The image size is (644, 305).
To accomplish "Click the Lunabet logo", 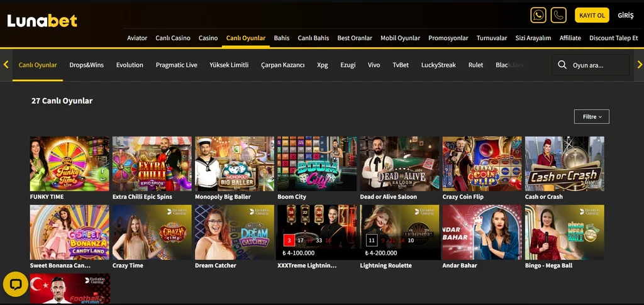I will (42, 21).
